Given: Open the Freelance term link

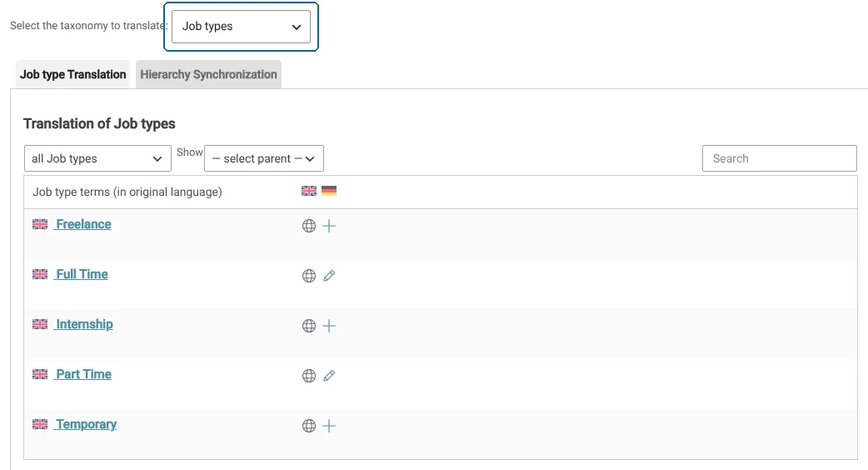Looking at the screenshot, I should coord(83,224).
